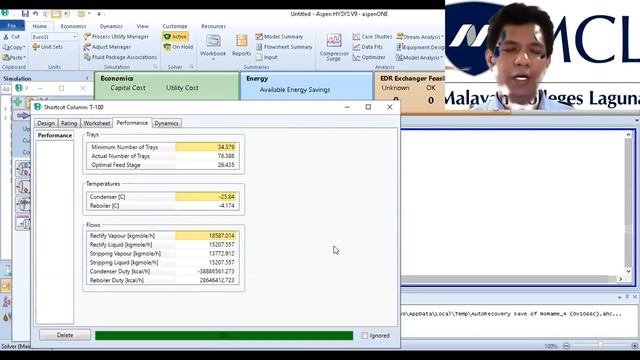Screen dimensions: 640x360
Task: Put the solver On Hold
Action: [178, 47]
